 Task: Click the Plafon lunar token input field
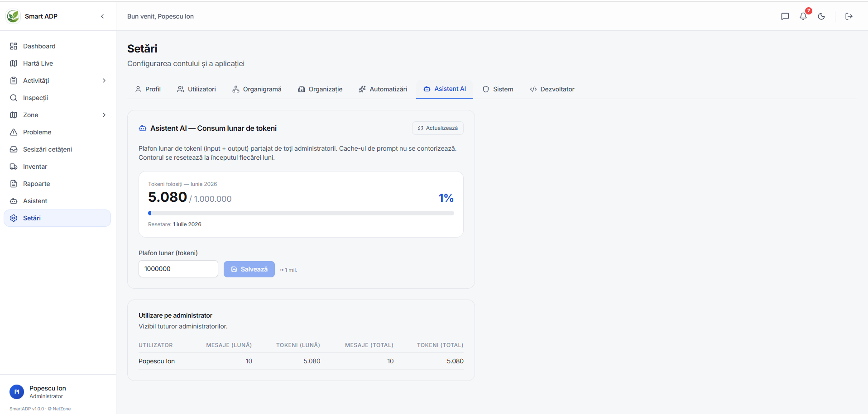tap(178, 269)
